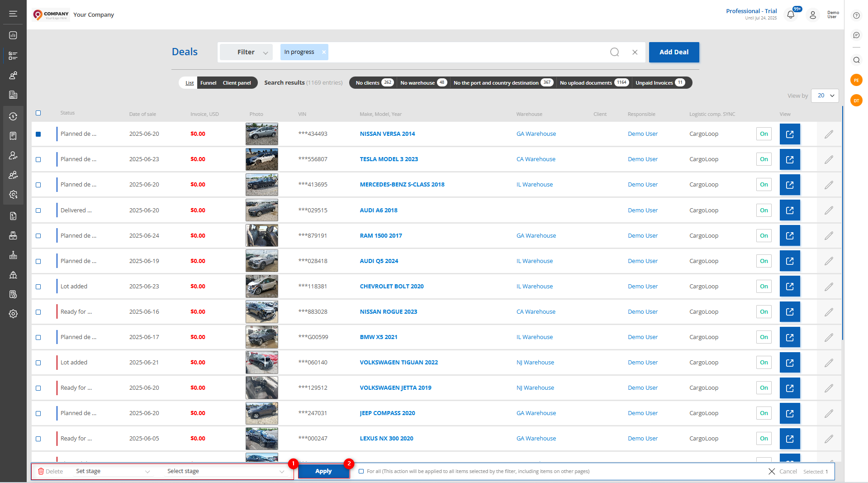Check the TESLA MODEL 3 2023 row checkbox
The width and height of the screenshot is (868, 483).
tap(38, 159)
